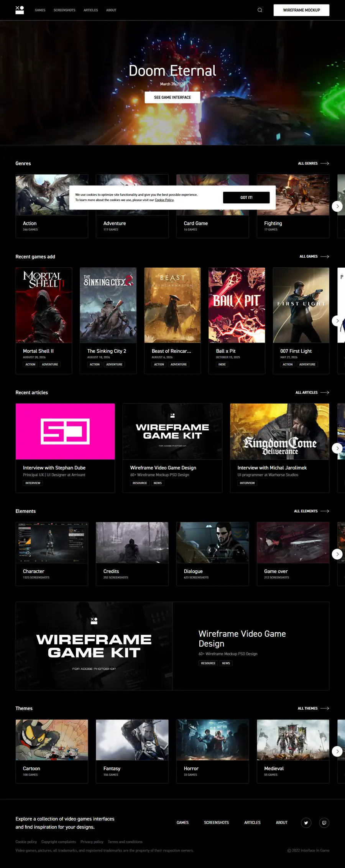Viewport: 345px width, 868px height.
Task: Advance the Themes carousel with arrow
Action: click(x=337, y=751)
